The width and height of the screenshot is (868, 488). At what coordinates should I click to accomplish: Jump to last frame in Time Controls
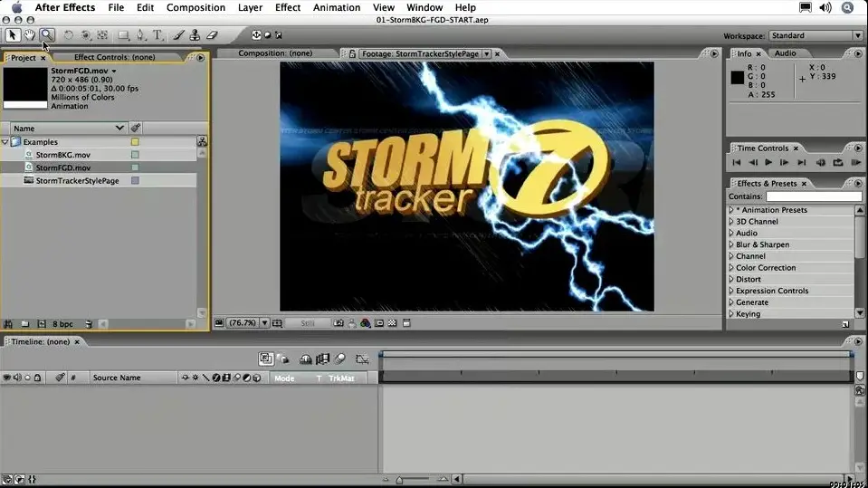pyautogui.click(x=802, y=162)
